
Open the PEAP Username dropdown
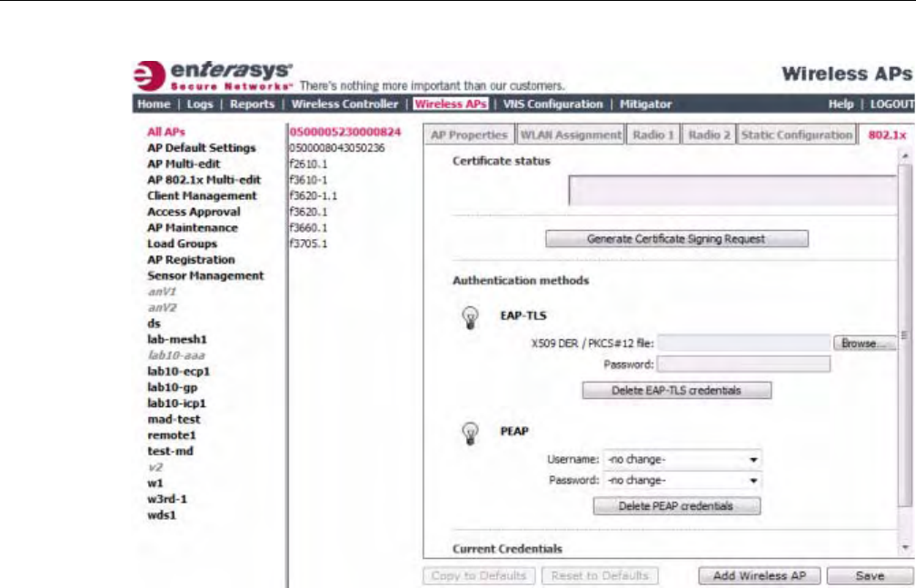click(682, 460)
